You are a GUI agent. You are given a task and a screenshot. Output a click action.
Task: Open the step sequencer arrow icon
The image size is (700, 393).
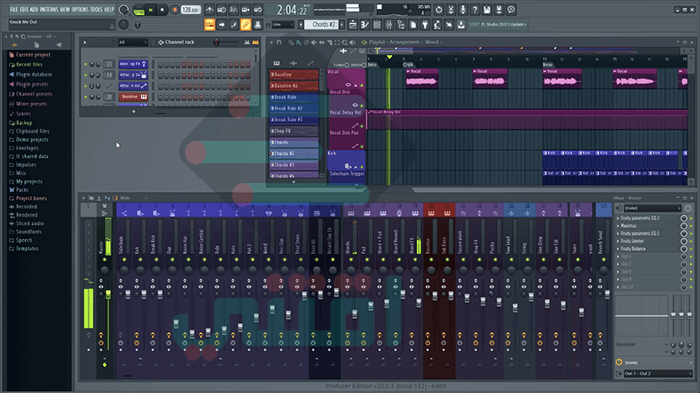click(x=221, y=25)
